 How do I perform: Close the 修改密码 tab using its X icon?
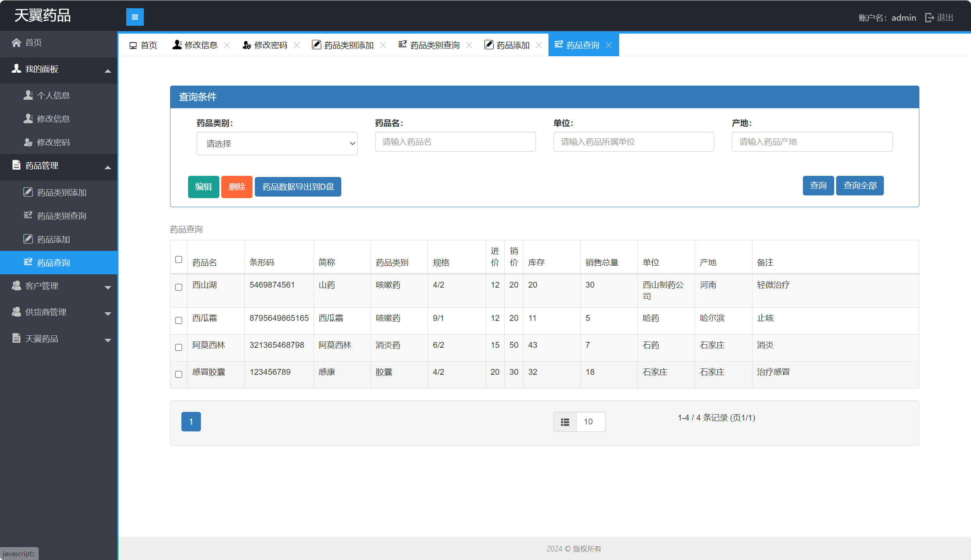point(297,45)
